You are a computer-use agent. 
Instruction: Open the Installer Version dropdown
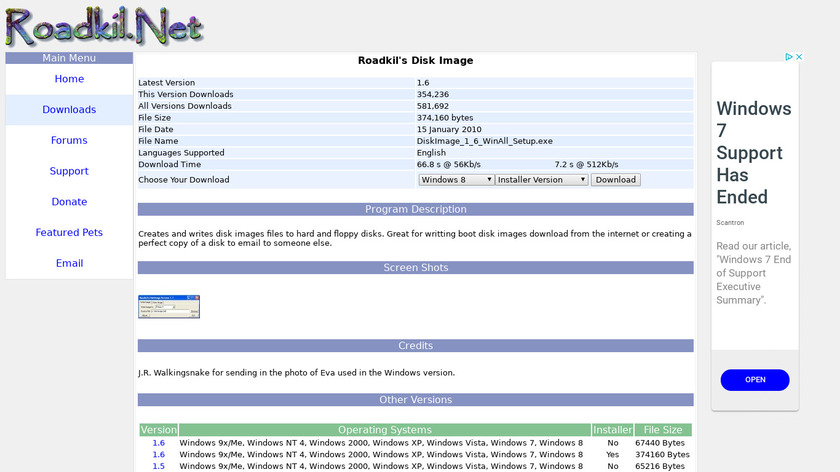[x=542, y=180]
